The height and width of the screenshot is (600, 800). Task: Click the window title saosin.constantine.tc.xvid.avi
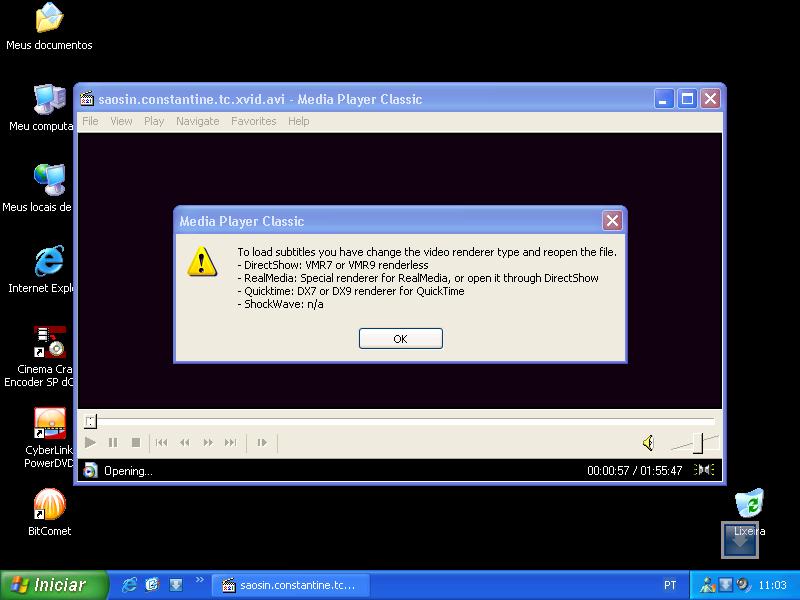coord(191,99)
